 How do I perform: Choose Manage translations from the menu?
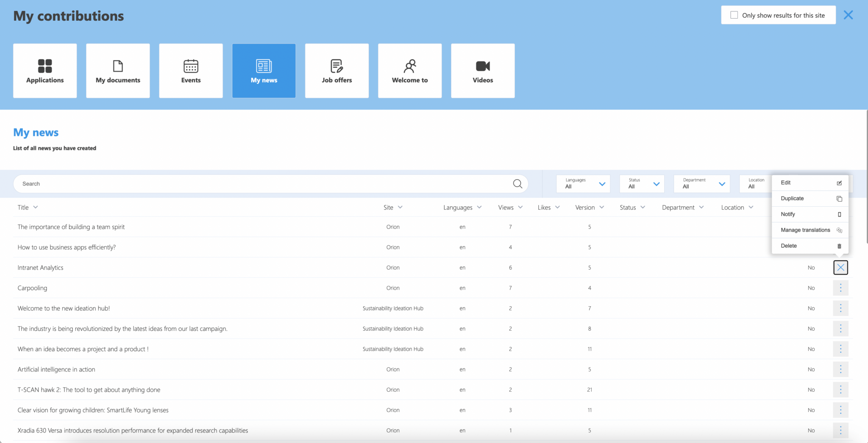click(x=805, y=230)
